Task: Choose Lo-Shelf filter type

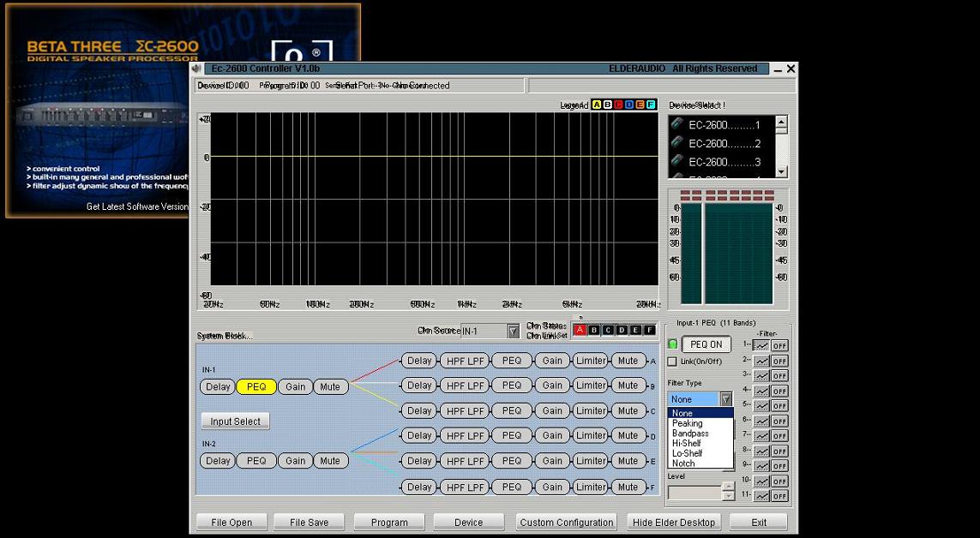Action: (700, 453)
